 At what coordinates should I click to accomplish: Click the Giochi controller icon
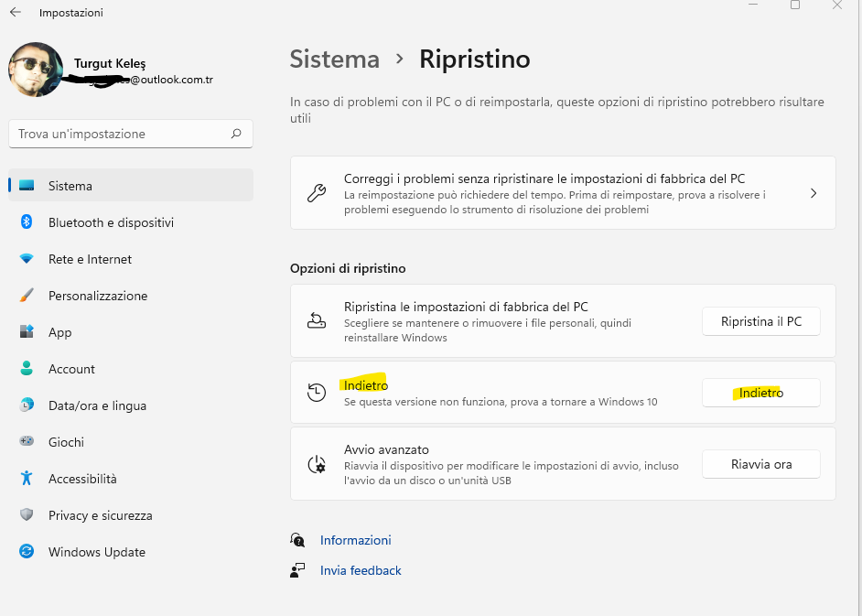[x=27, y=442]
